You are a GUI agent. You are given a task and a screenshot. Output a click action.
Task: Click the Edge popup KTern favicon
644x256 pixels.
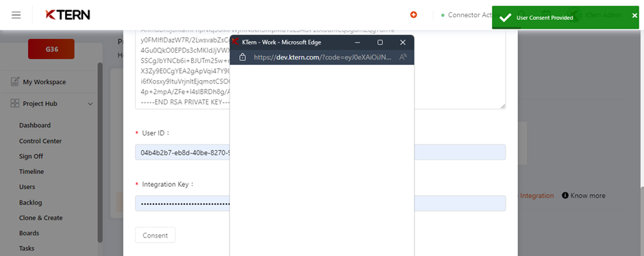tap(236, 42)
